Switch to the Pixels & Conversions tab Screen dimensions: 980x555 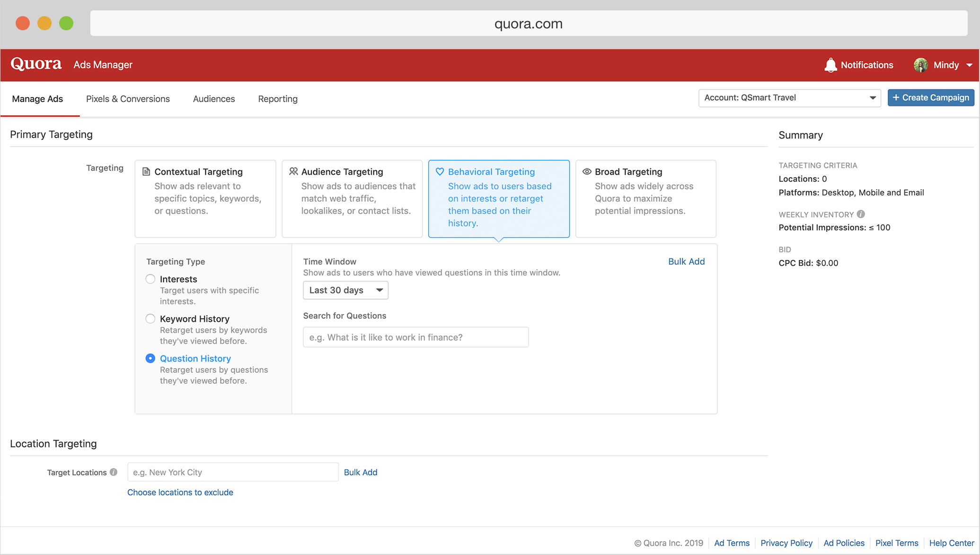coord(128,99)
